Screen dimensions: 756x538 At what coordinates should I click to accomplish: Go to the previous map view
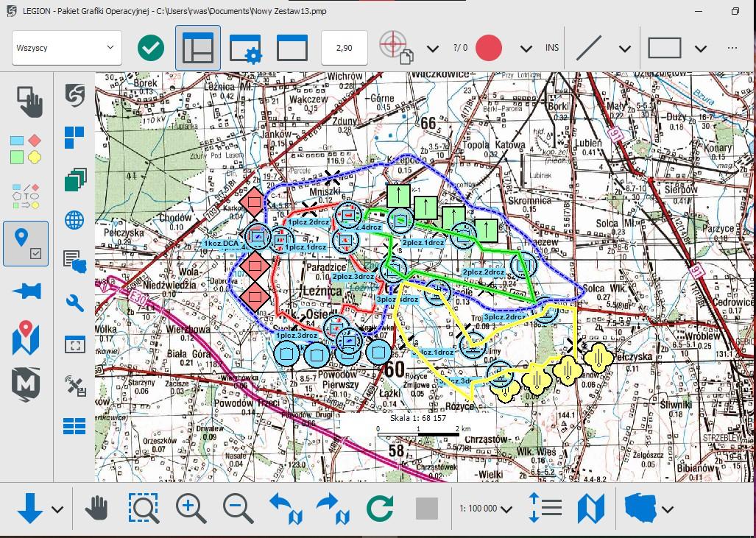(286, 508)
